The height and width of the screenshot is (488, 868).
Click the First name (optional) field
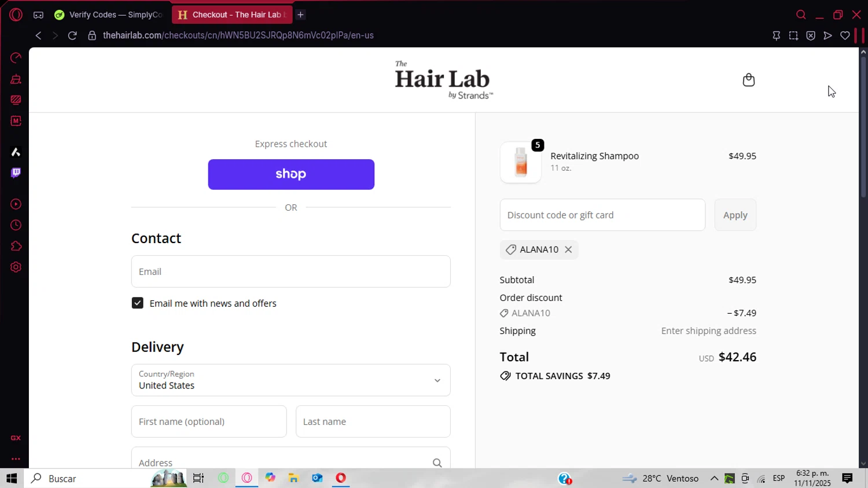[209, 421]
